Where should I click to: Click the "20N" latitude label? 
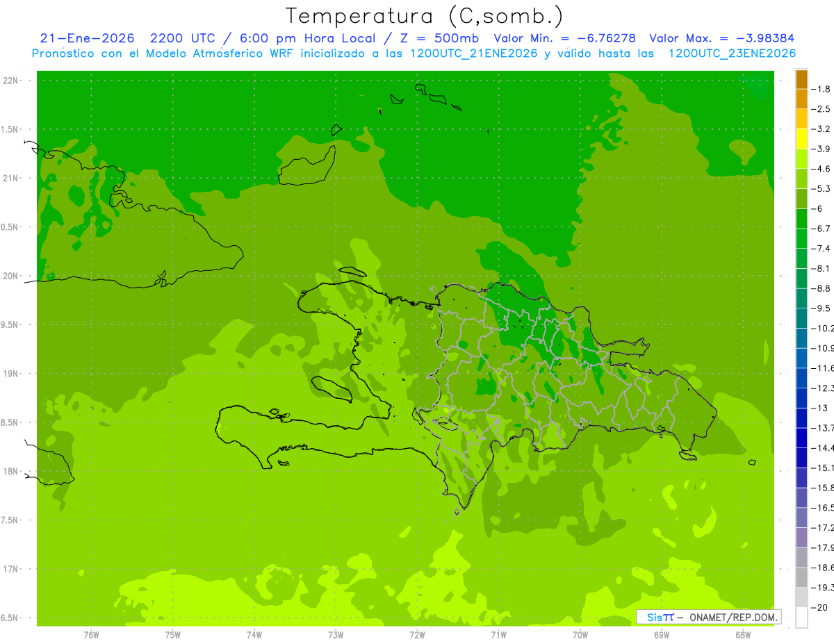coord(10,276)
